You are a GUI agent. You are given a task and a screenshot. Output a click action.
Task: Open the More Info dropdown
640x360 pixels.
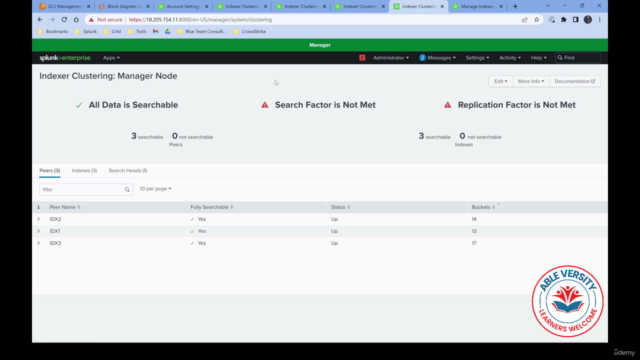pyautogui.click(x=531, y=81)
